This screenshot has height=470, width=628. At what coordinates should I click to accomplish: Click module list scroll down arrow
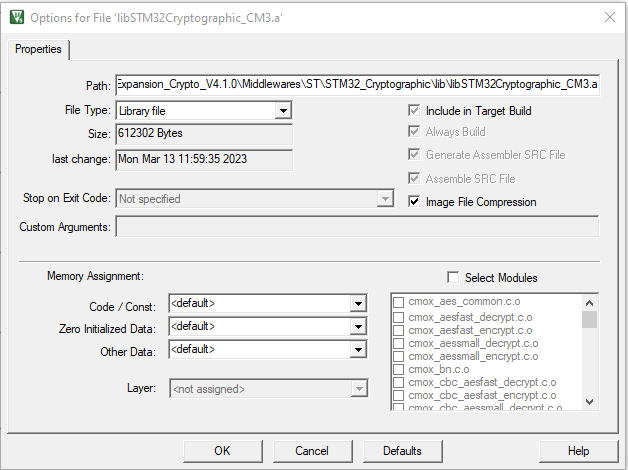click(589, 402)
